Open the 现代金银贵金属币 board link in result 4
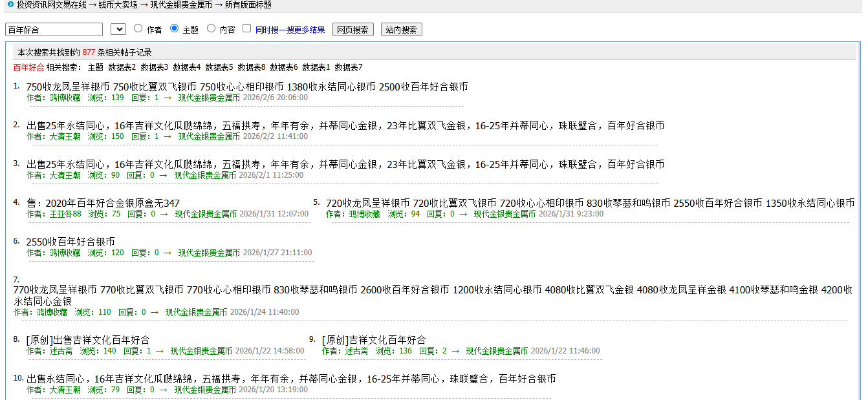The image size is (868, 400). [x=204, y=214]
